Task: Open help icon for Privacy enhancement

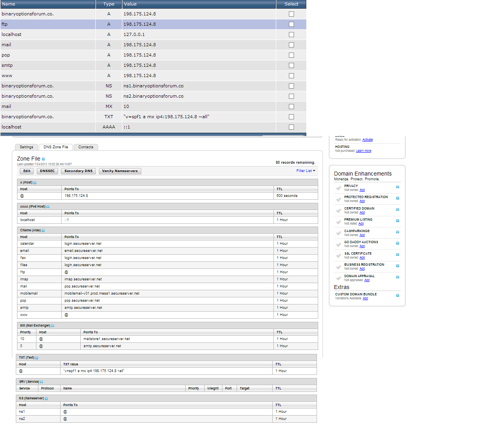Action: coord(398,187)
